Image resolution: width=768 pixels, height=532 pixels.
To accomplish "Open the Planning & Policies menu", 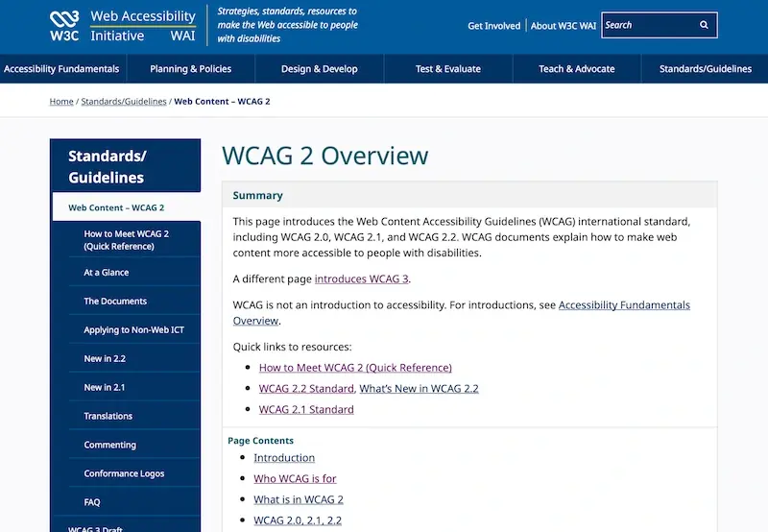I will [x=190, y=69].
